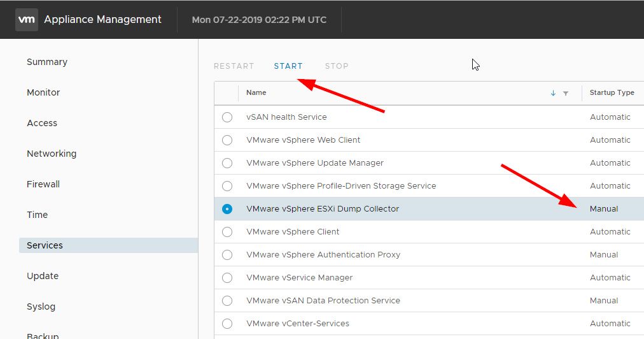Click Automatic startup type of vSAN health Service
The width and height of the screenshot is (644, 339).
pos(610,117)
